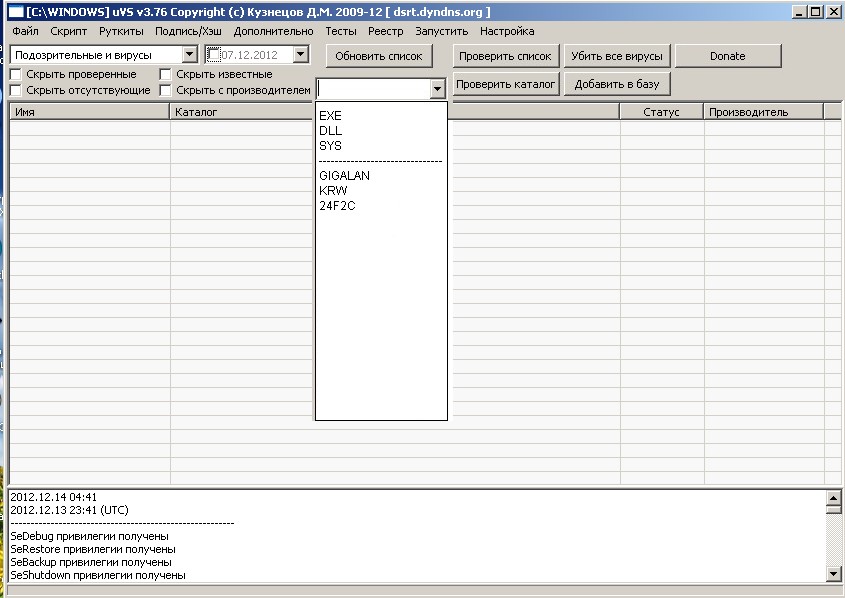
Task: Click the Donate button
Action: [727, 56]
